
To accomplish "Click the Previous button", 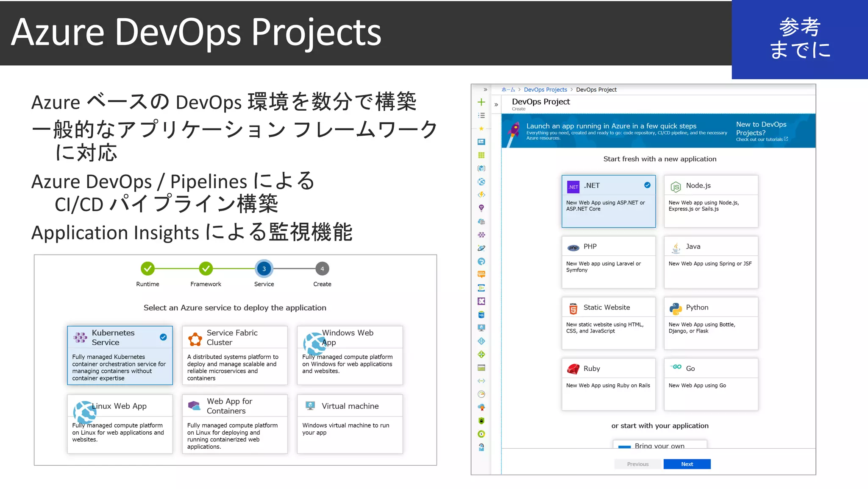I will click(637, 464).
